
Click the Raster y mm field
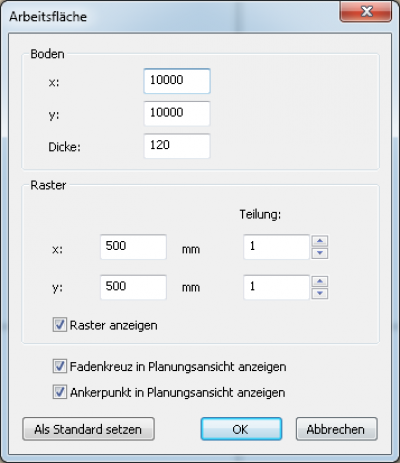[133, 287]
